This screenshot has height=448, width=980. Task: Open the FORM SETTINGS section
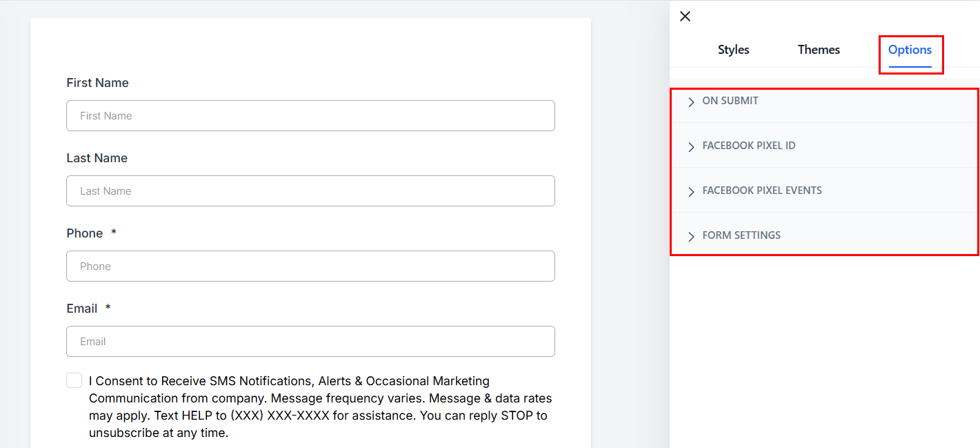coord(741,235)
